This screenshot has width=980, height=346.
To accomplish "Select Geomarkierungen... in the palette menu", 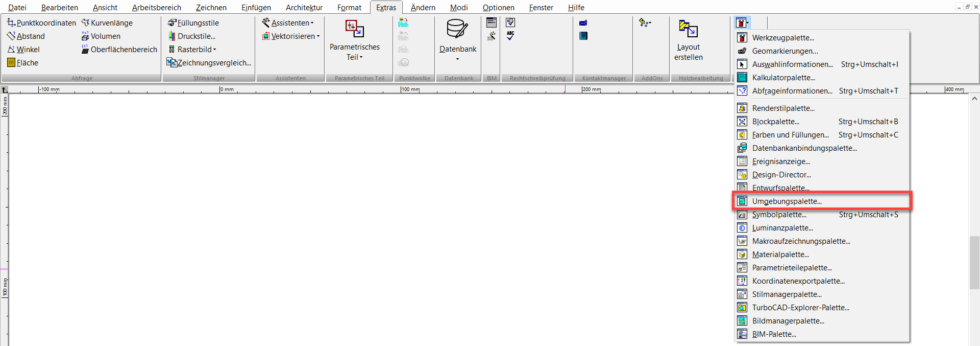I will coord(822,51).
